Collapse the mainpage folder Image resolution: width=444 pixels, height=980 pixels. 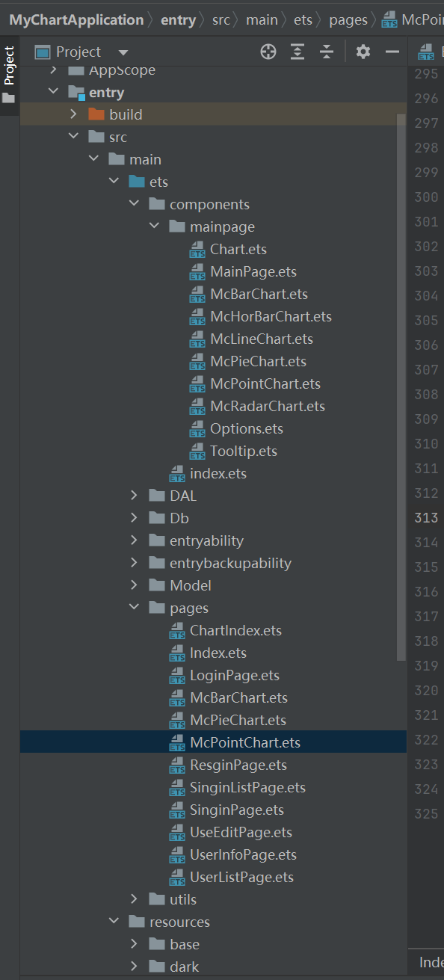pos(153,226)
